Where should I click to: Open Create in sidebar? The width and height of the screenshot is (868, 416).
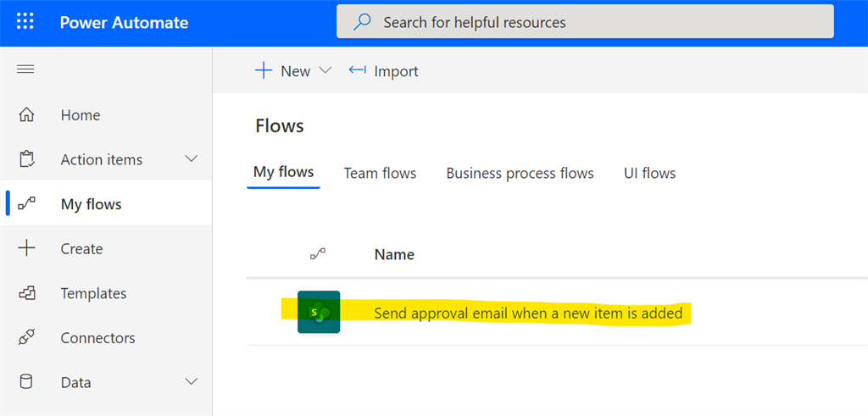pyautogui.click(x=82, y=248)
